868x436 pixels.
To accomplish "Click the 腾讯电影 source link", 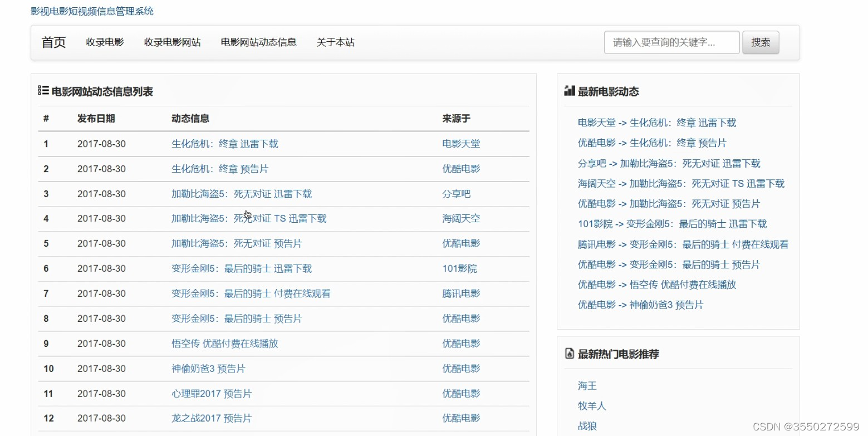I will pos(460,293).
